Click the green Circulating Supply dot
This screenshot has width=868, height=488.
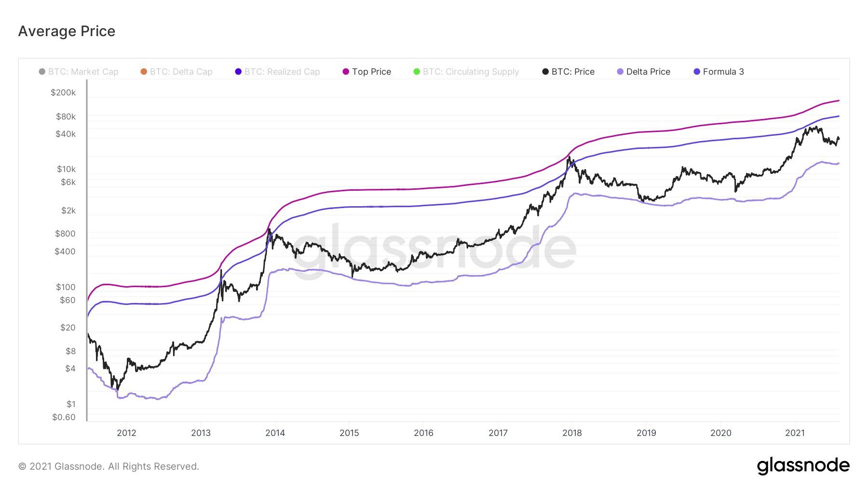click(417, 72)
